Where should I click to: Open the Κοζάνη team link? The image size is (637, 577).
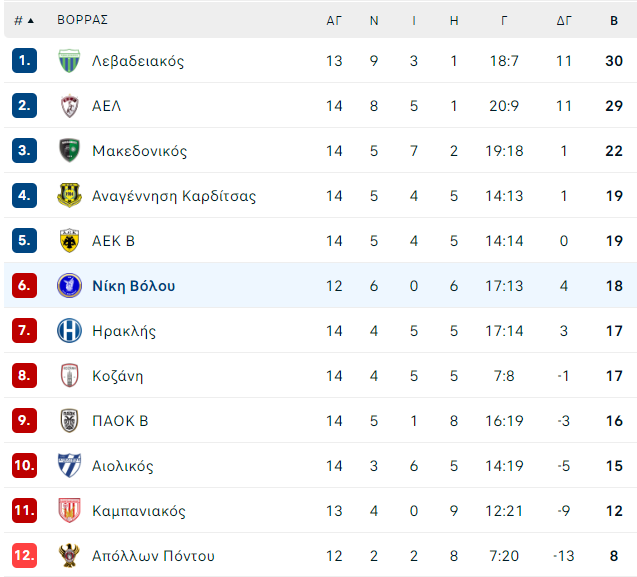pos(117,376)
